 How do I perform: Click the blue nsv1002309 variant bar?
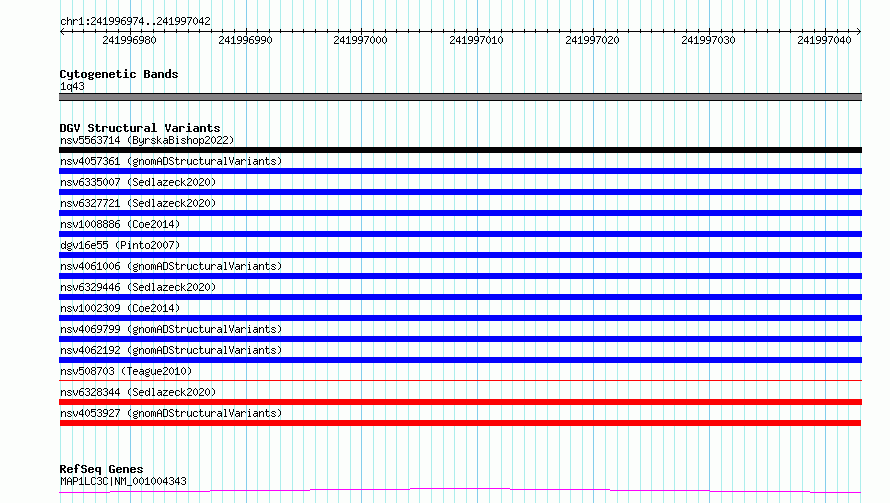pyautogui.click(x=460, y=318)
